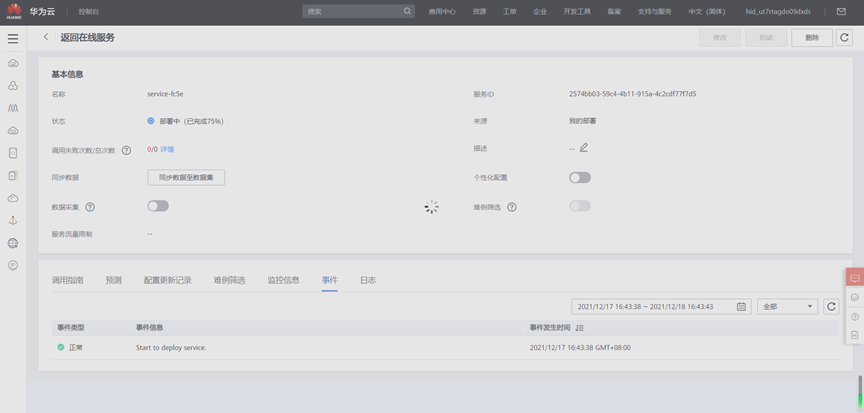864x413 pixels.
Task: Click the help icon beside 数据采集
Action: tap(90, 207)
